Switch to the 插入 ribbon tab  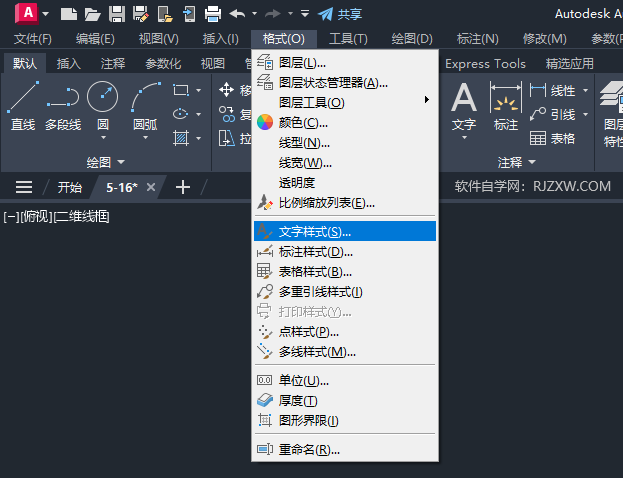68,64
